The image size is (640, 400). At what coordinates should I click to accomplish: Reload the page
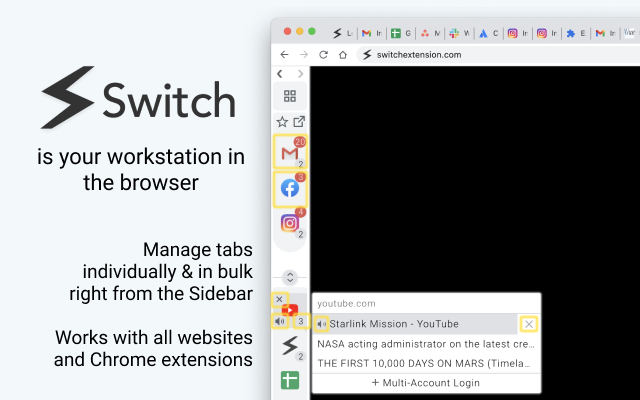[323, 55]
